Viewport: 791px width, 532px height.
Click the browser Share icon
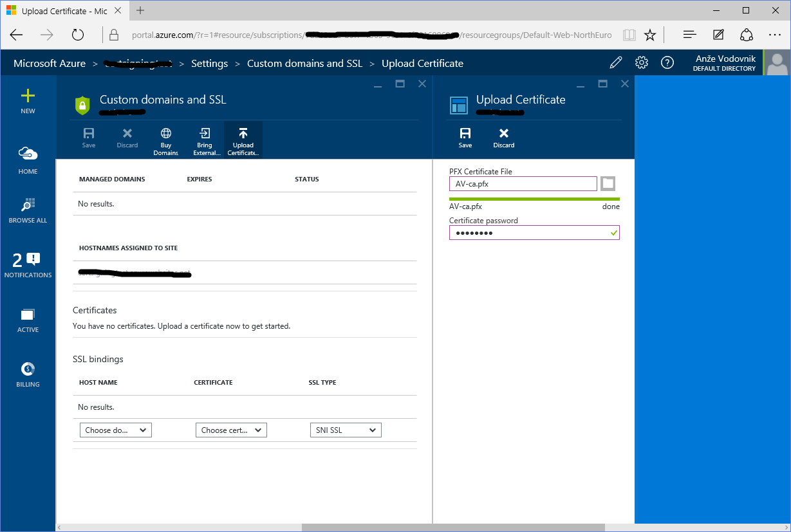point(747,35)
